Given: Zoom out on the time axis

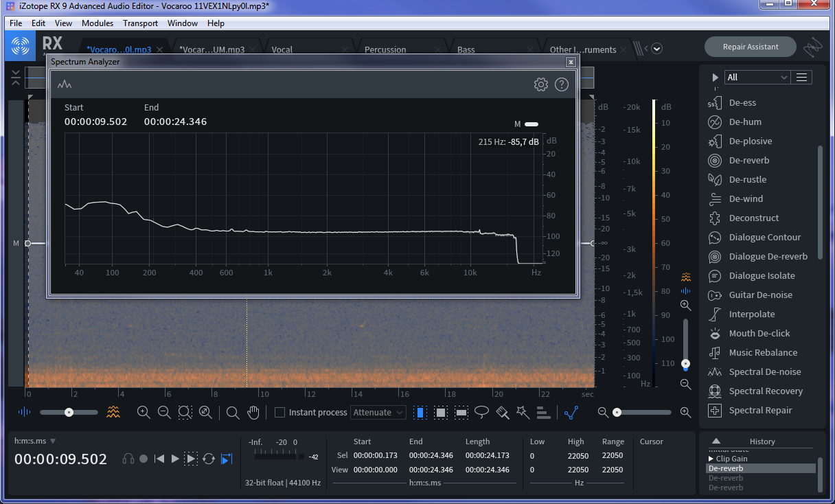Looking at the screenshot, I should [164, 413].
